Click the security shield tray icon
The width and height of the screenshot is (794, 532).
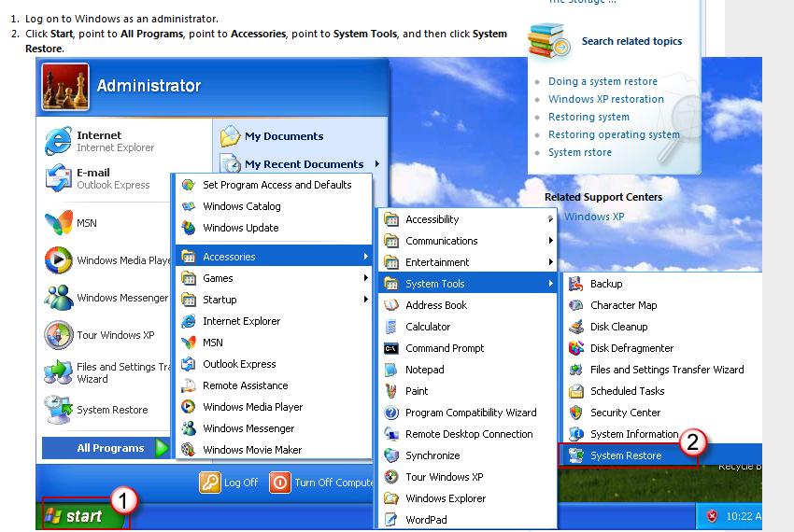[x=712, y=516]
